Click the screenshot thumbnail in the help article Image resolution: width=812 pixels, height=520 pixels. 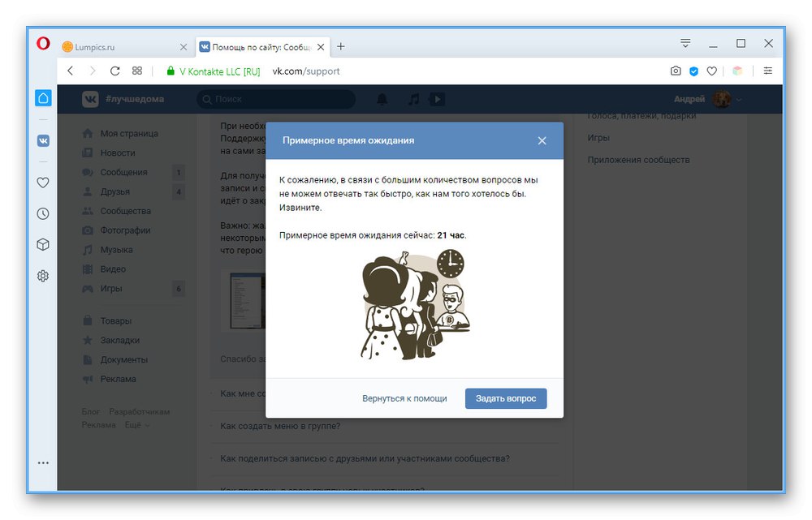coord(248,300)
